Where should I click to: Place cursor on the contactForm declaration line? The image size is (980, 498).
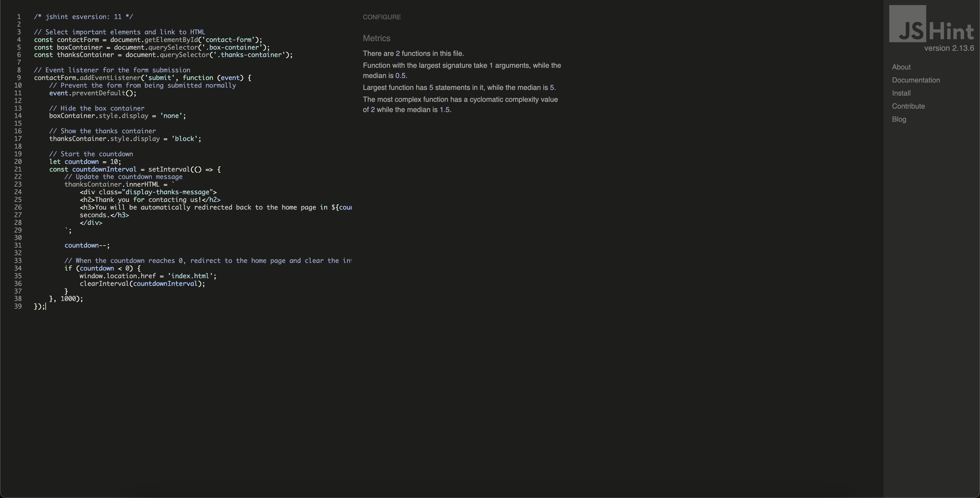tap(148, 40)
